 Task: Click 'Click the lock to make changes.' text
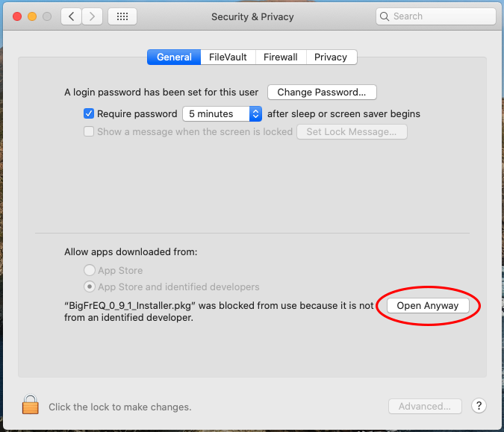point(120,407)
